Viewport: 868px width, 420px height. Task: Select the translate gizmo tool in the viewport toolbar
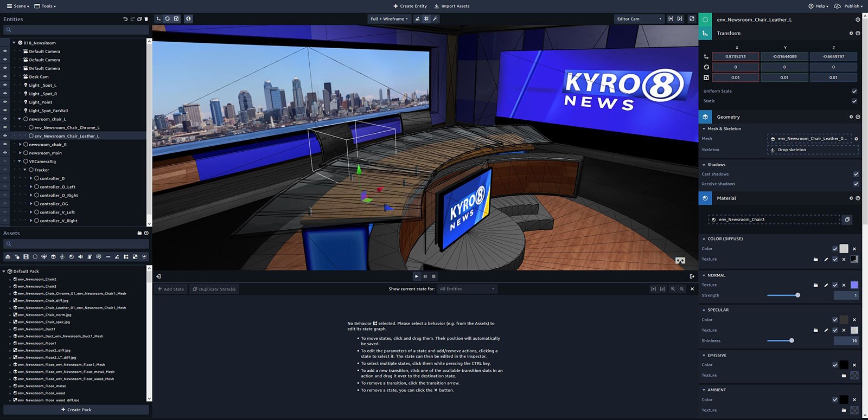pos(158,18)
